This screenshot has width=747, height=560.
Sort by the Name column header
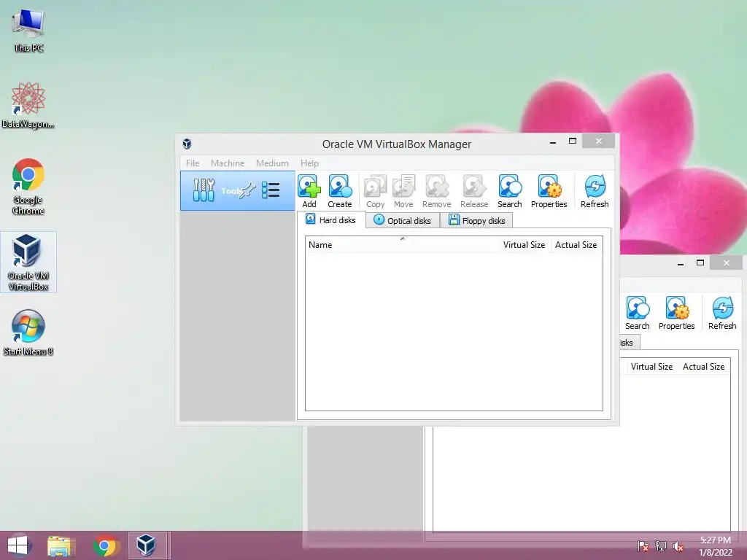pyautogui.click(x=402, y=245)
